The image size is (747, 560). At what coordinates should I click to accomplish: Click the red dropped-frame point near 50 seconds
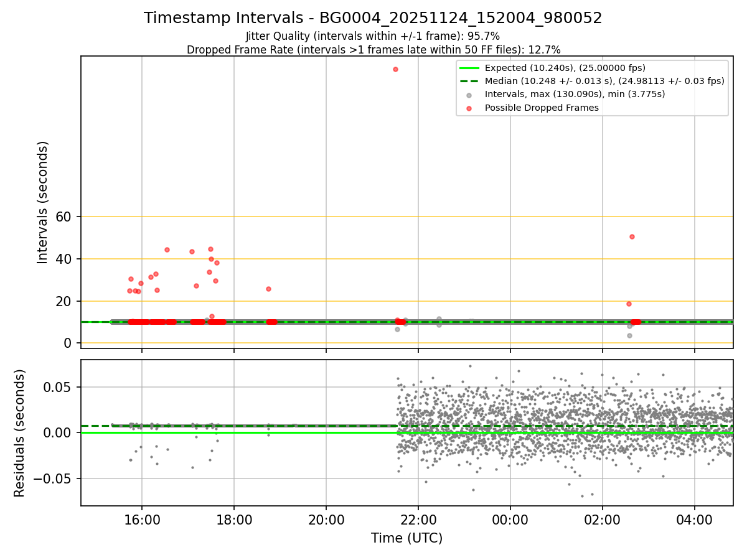(632, 236)
